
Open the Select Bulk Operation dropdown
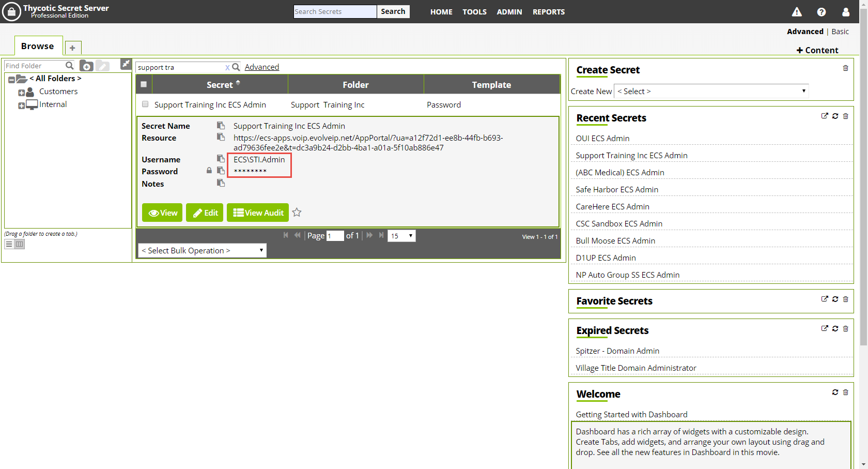coord(202,250)
